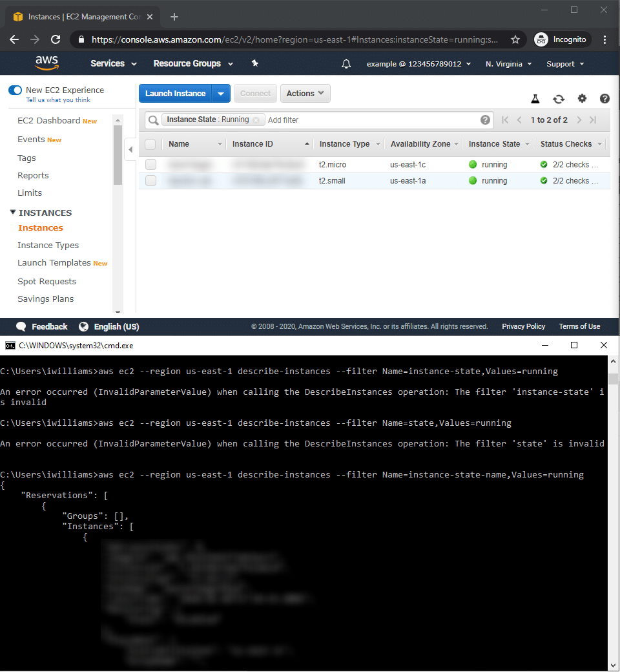Follow the Tell us what you think link
Image resolution: width=620 pixels, height=672 pixels.
58,100
